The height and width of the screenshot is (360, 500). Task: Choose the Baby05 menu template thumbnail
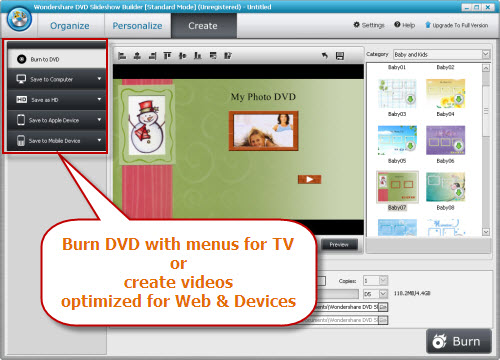[x=397, y=140]
